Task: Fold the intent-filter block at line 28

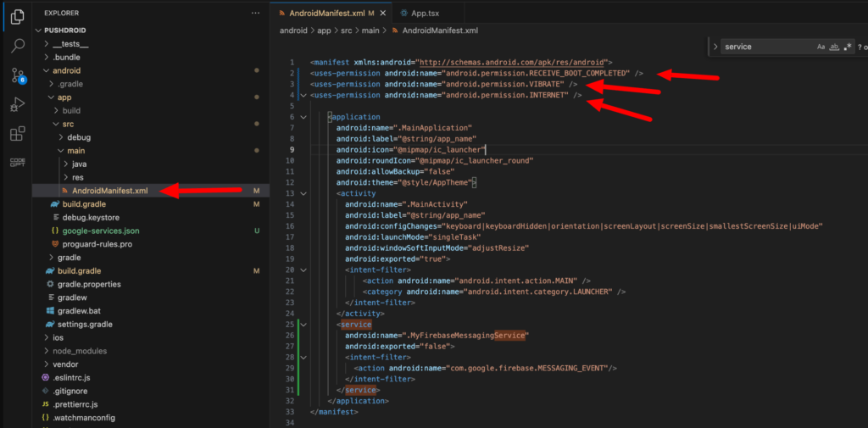Action: pos(303,357)
